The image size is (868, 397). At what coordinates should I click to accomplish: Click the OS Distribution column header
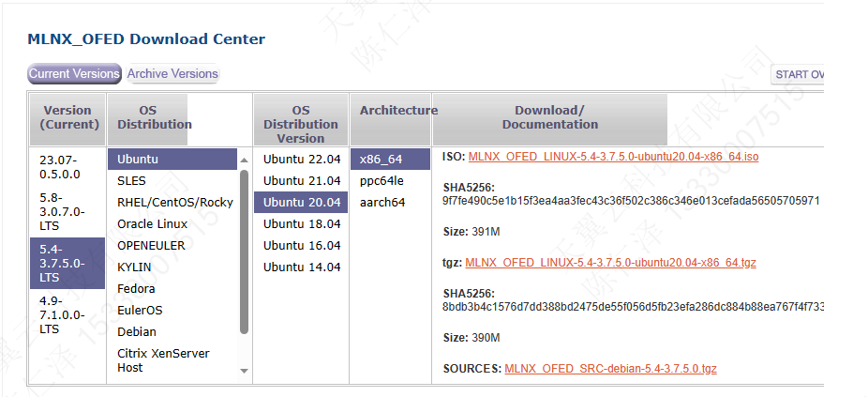[x=147, y=120]
